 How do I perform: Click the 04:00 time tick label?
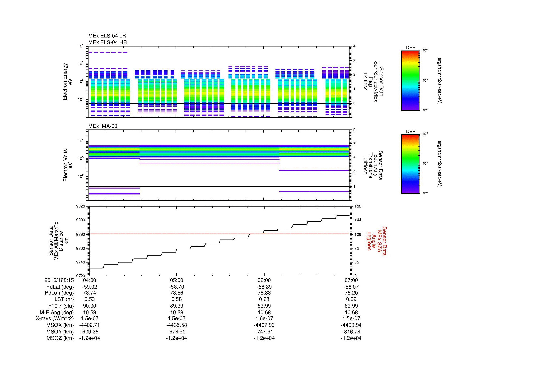[89, 280]
